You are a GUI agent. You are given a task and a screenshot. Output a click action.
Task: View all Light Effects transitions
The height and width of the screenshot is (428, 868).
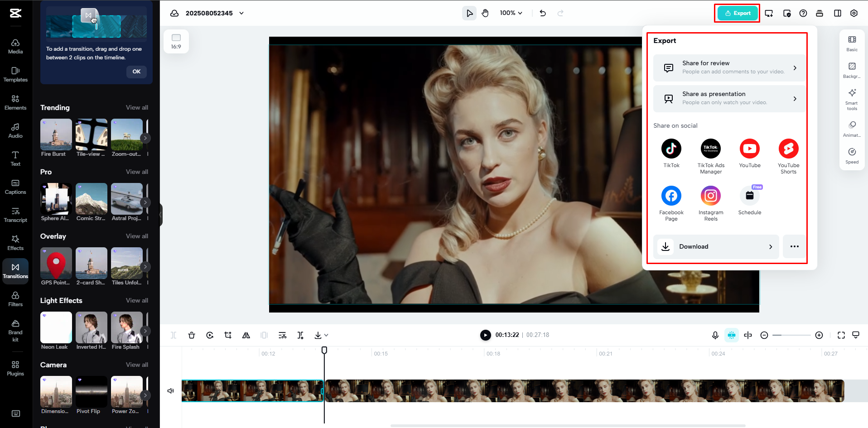[137, 300]
